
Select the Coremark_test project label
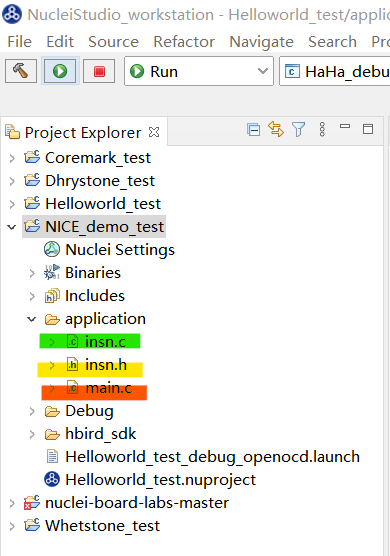click(98, 158)
